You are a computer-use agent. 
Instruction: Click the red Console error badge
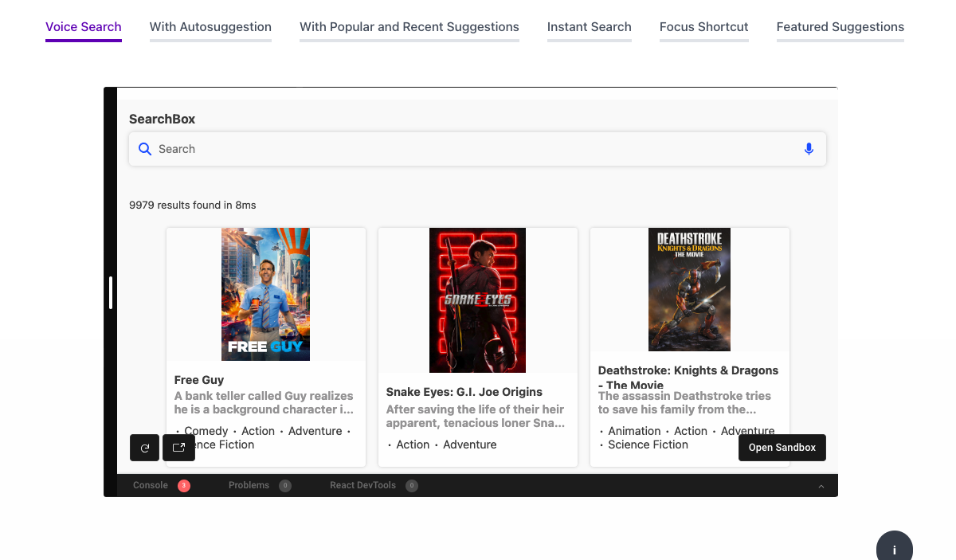coord(183,485)
